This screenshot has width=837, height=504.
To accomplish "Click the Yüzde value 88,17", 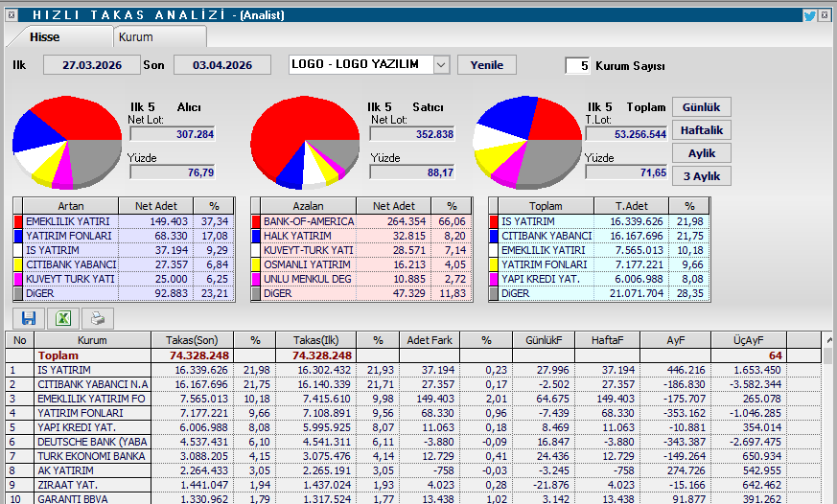I will tap(411, 172).
